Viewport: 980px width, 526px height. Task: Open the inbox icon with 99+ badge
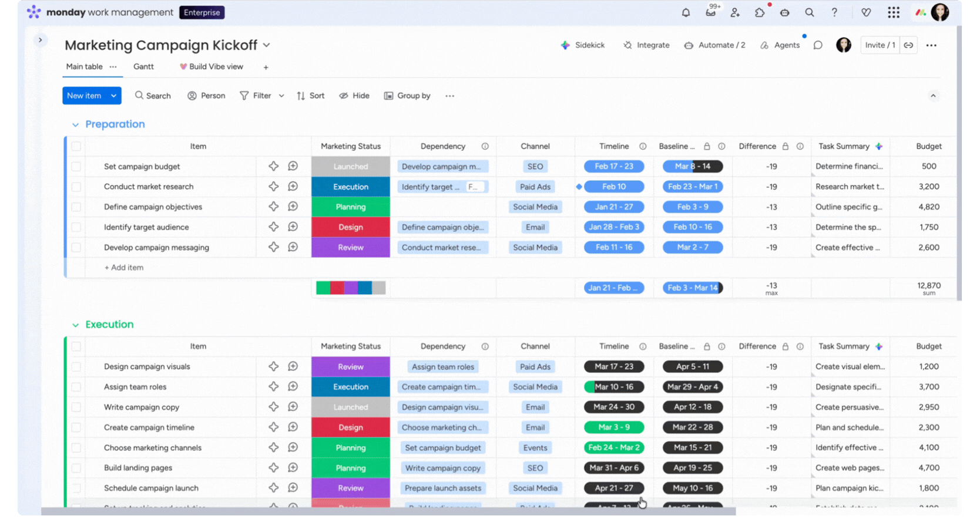tap(711, 12)
